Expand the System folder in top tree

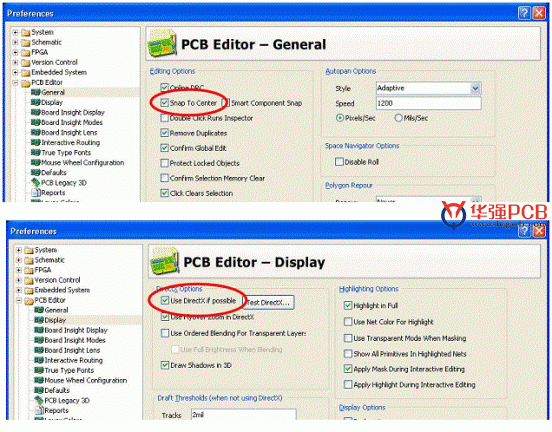15,32
